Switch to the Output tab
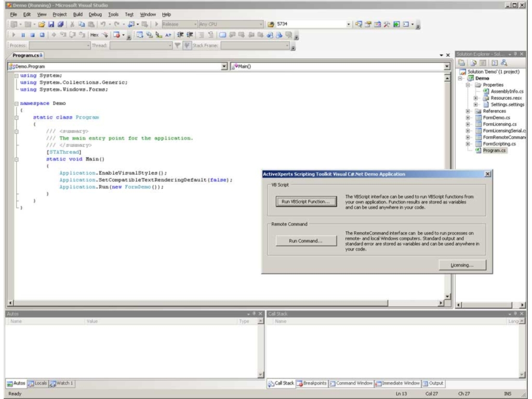532x399 pixels. [433, 383]
